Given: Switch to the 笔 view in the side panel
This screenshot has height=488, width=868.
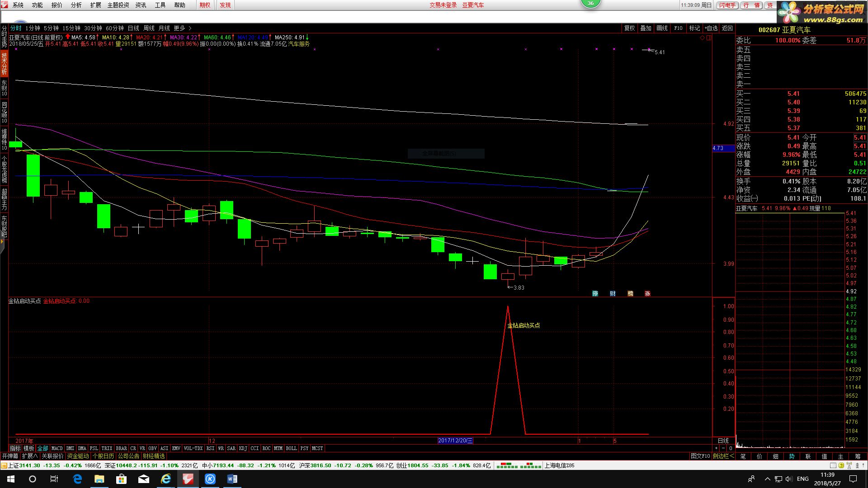Looking at the screenshot, I should coord(743,456).
